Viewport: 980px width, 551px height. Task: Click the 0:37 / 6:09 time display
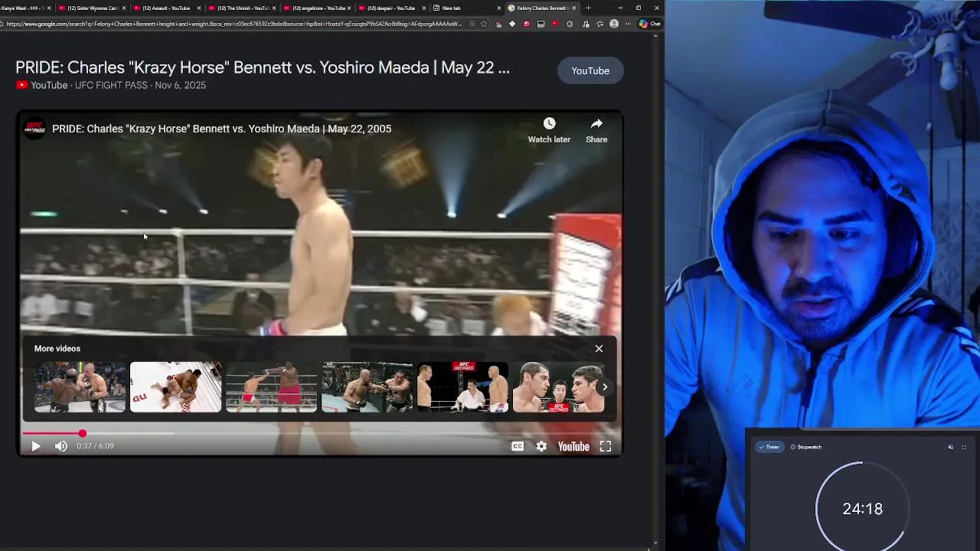tap(95, 446)
